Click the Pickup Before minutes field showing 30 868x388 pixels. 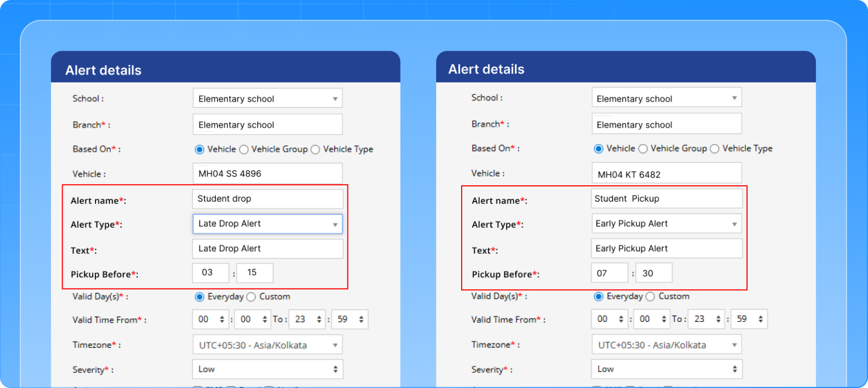point(652,273)
